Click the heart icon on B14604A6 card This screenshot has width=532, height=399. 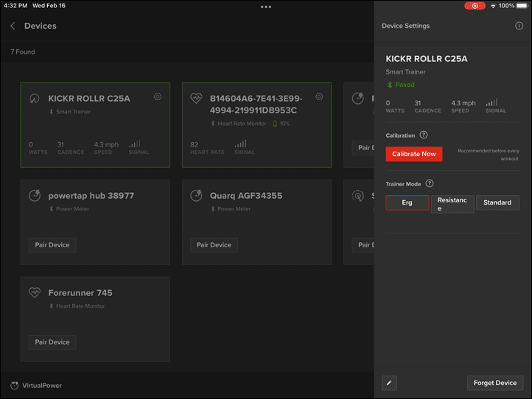pyautogui.click(x=196, y=99)
